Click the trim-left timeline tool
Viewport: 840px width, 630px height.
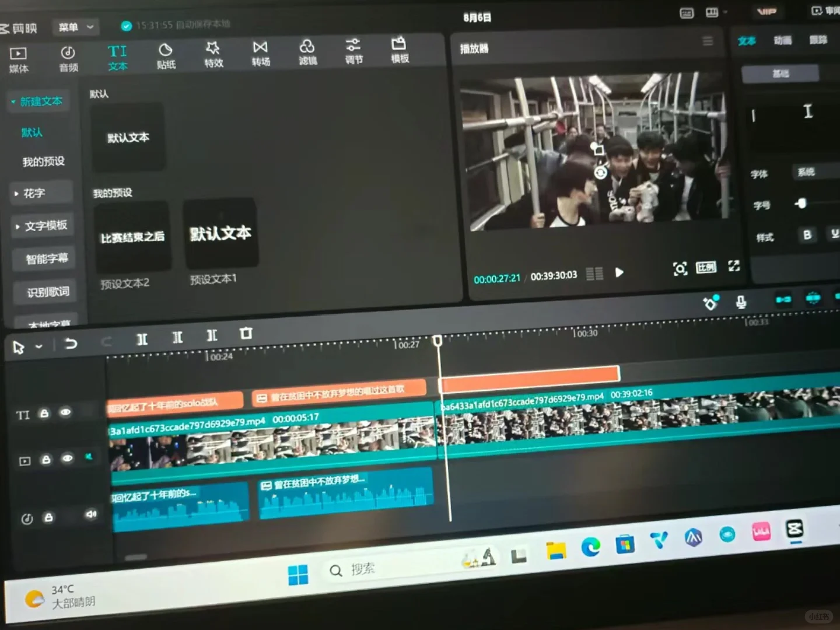[177, 337]
